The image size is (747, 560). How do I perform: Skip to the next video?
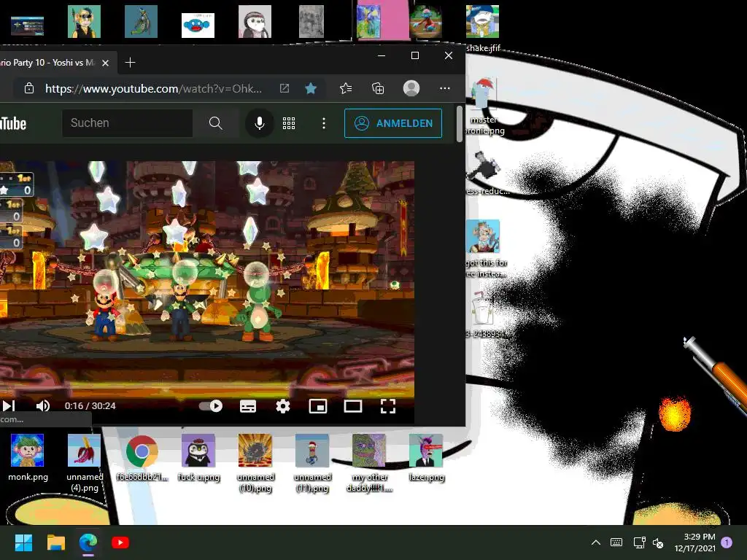point(9,405)
